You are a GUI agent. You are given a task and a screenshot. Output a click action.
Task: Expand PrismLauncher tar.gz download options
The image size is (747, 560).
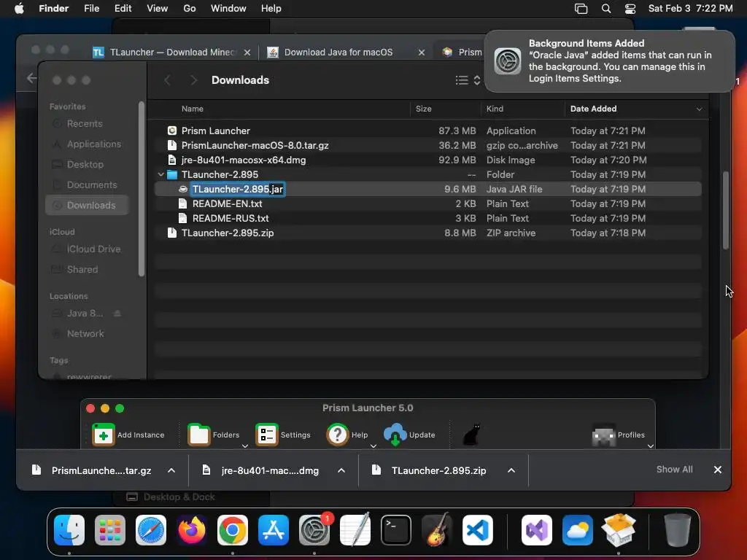171,470
